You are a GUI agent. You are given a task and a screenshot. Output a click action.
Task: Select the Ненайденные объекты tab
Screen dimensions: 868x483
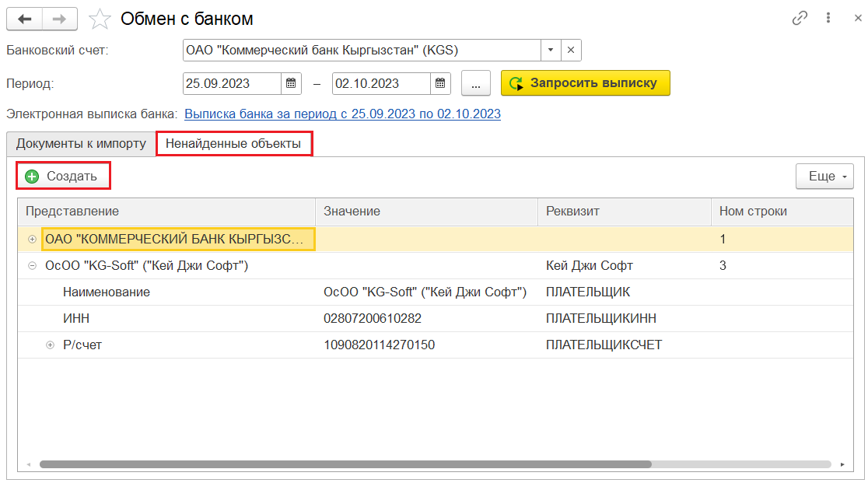coord(233,144)
